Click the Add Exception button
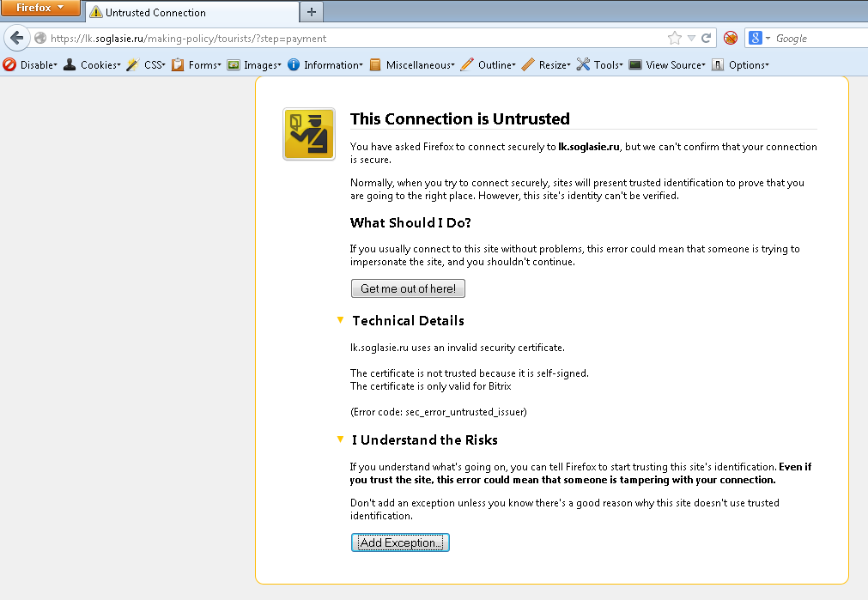The image size is (868, 600). 400,542
